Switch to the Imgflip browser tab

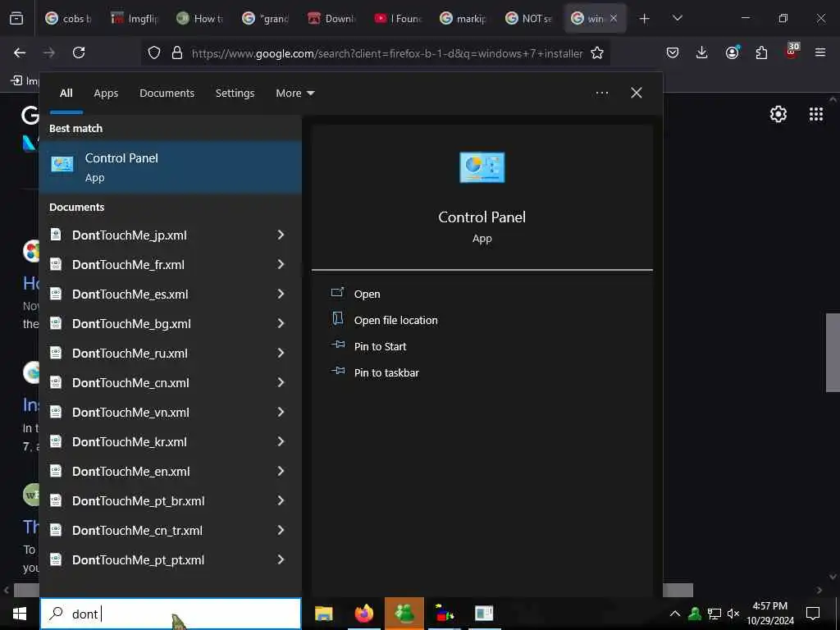click(134, 19)
